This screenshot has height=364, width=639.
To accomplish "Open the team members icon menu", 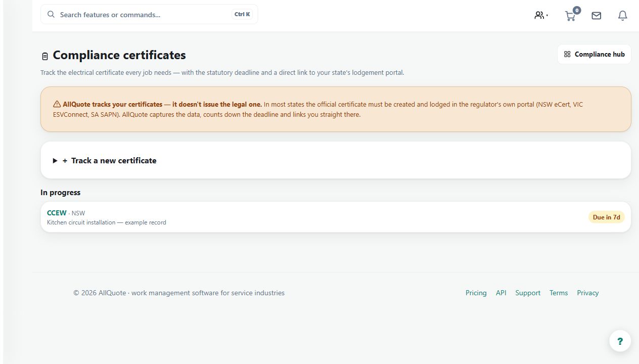I will tap(541, 15).
